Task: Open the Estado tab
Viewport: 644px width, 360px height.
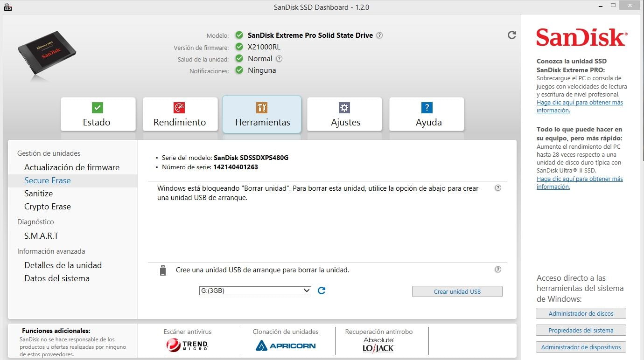Action: coord(98,114)
